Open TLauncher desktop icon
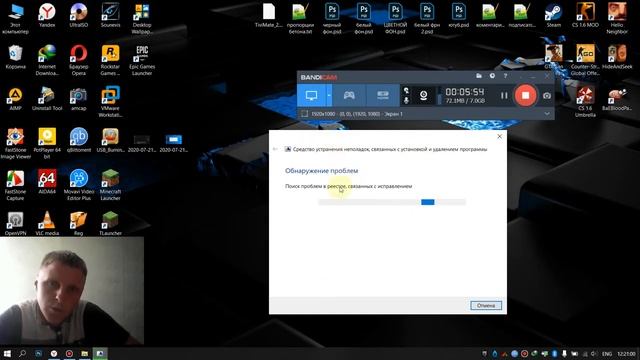640x360 pixels. tap(110, 224)
